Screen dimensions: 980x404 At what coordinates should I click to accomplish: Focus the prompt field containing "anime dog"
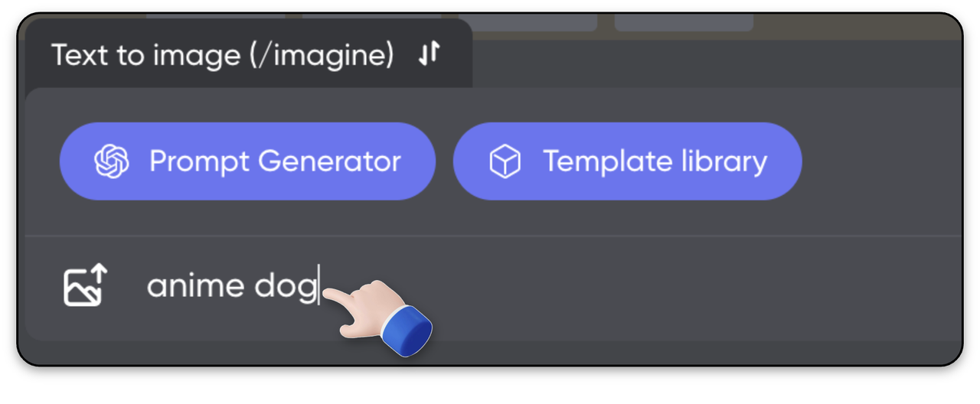tap(536, 286)
